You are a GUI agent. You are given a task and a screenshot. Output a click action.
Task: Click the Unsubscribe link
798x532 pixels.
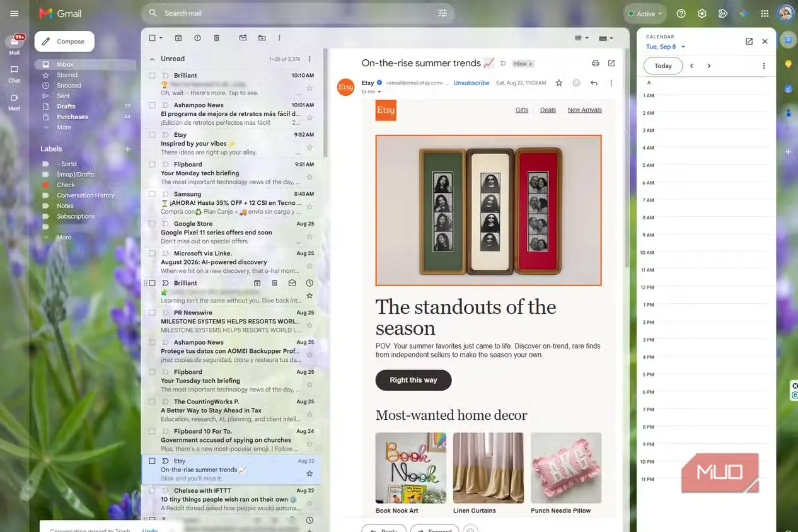(471, 83)
